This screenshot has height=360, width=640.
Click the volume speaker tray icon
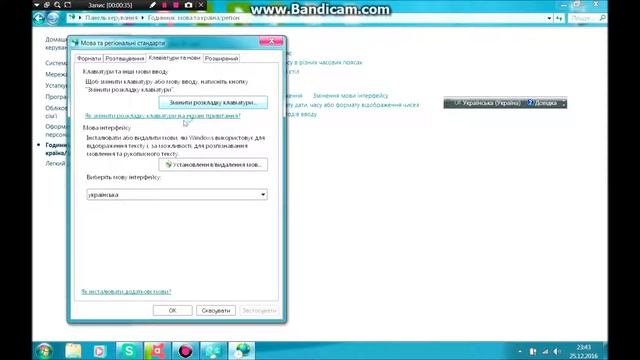tap(558, 351)
